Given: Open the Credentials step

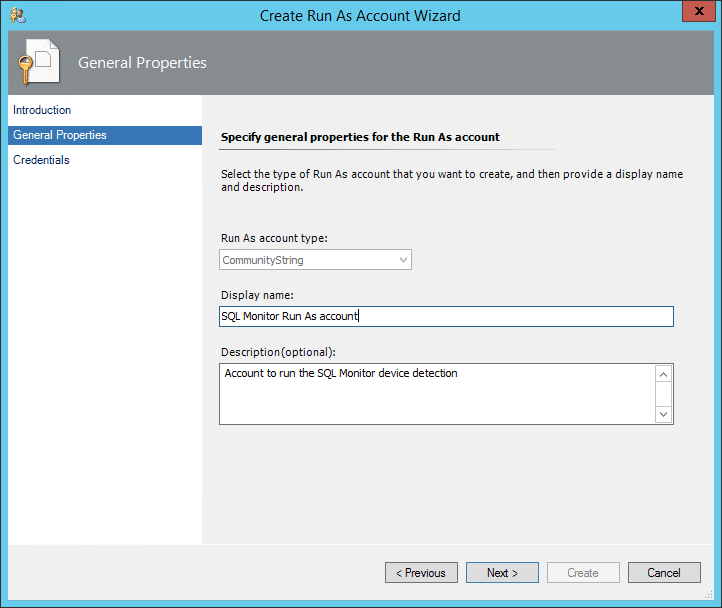Looking at the screenshot, I should point(41,160).
